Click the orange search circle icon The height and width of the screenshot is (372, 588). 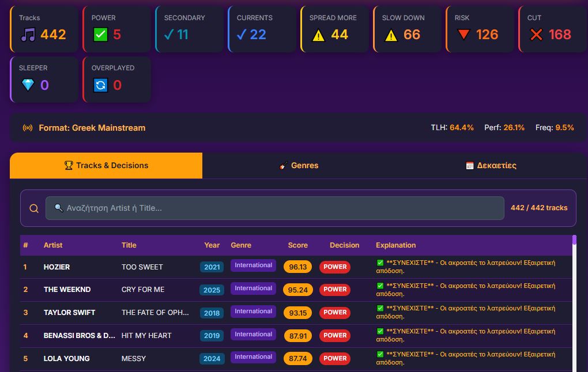[x=34, y=208]
